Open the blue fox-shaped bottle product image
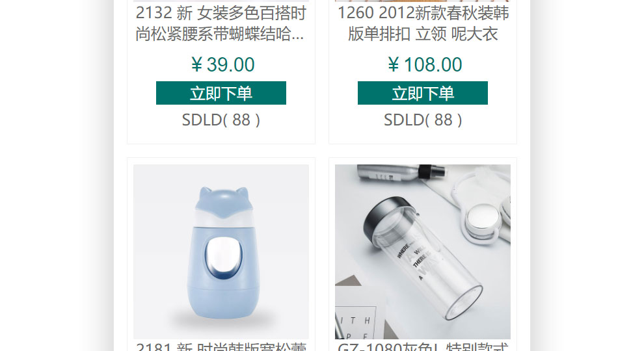 [221, 252]
